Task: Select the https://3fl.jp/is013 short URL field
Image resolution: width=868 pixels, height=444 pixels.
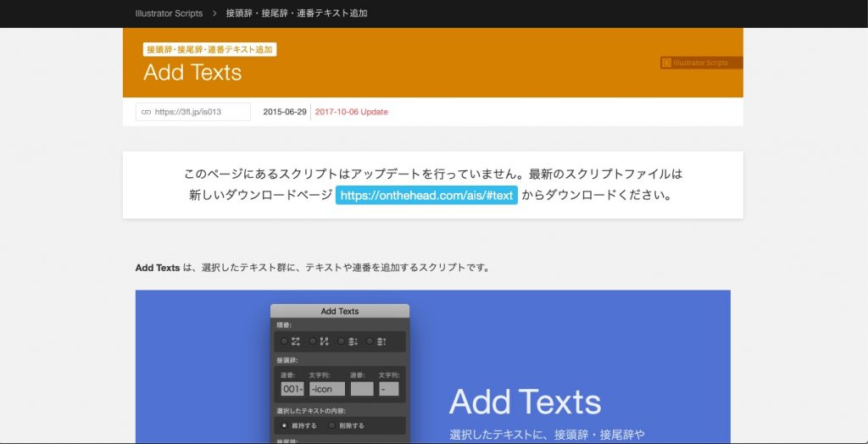Action: (193, 112)
